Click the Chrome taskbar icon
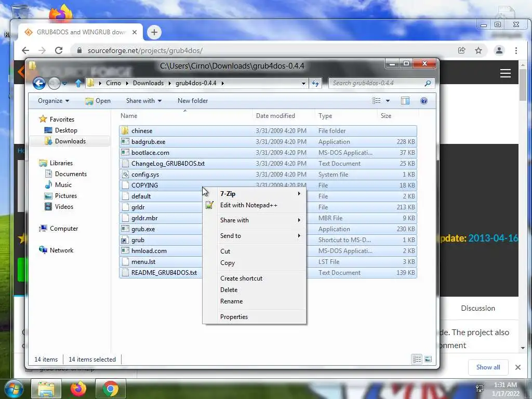532x399 pixels. pyautogui.click(x=111, y=389)
